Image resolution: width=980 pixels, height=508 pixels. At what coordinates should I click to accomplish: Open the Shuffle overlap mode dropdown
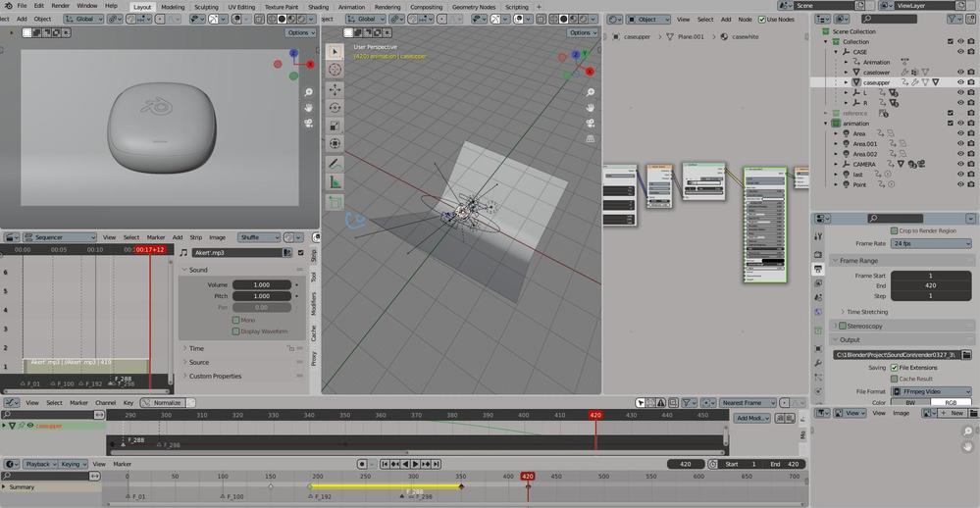pos(259,237)
